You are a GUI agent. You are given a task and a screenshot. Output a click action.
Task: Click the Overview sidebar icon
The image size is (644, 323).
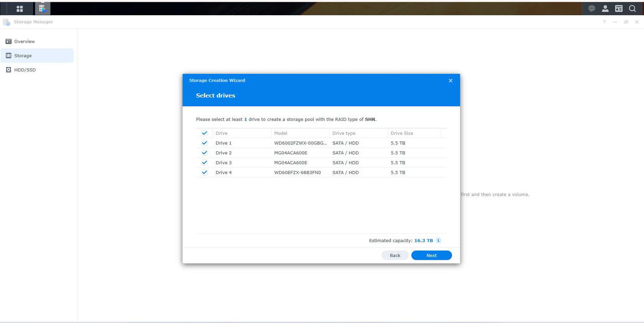click(x=8, y=41)
